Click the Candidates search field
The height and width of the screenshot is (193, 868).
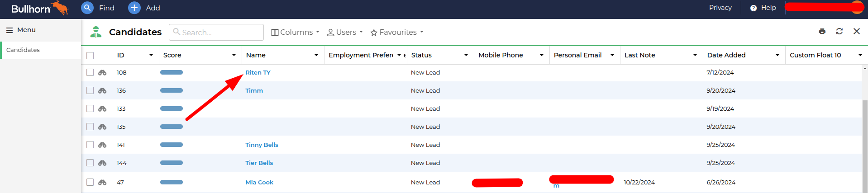point(216,32)
